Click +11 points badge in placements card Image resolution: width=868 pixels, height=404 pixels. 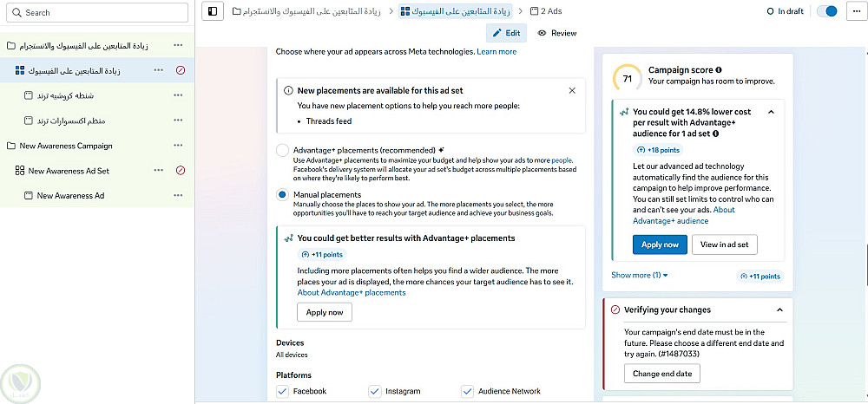coord(322,255)
